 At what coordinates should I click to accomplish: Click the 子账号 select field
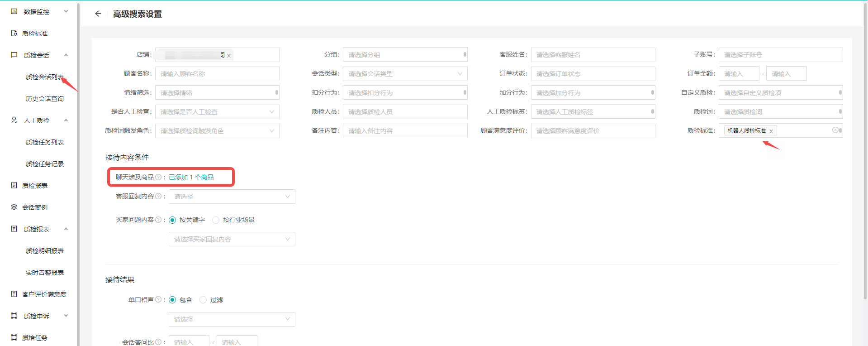coord(781,54)
